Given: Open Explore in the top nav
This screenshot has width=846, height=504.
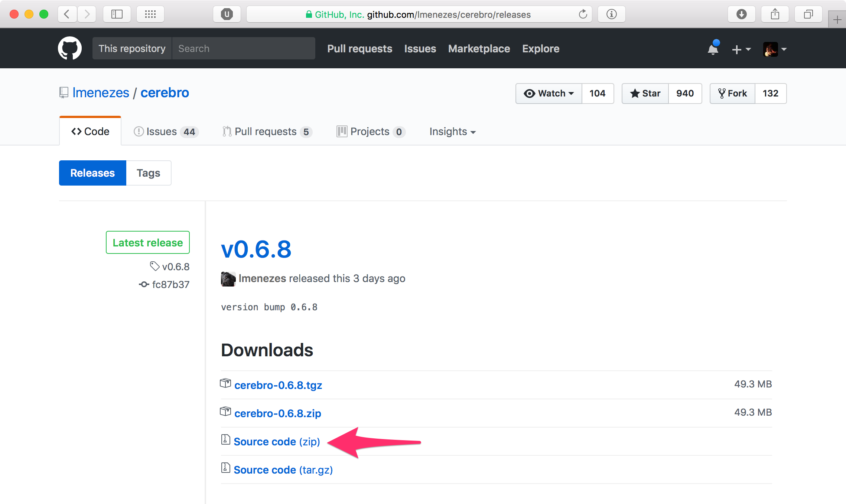Looking at the screenshot, I should 541,49.
